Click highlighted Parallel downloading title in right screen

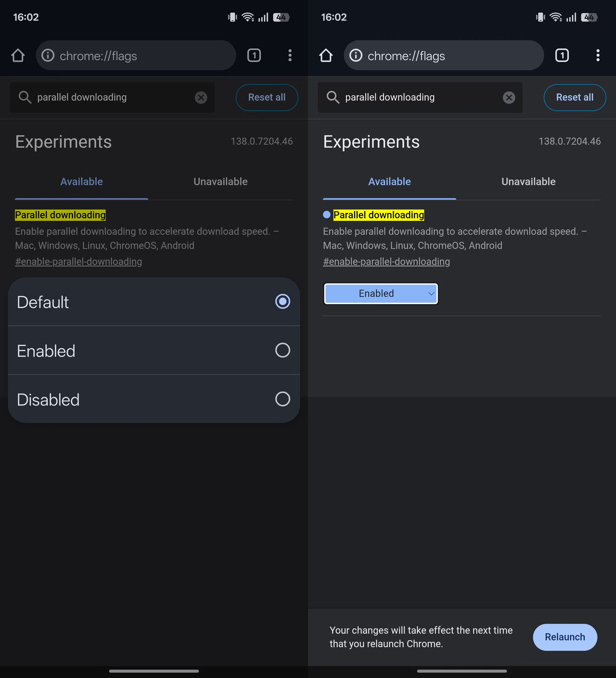coord(379,215)
